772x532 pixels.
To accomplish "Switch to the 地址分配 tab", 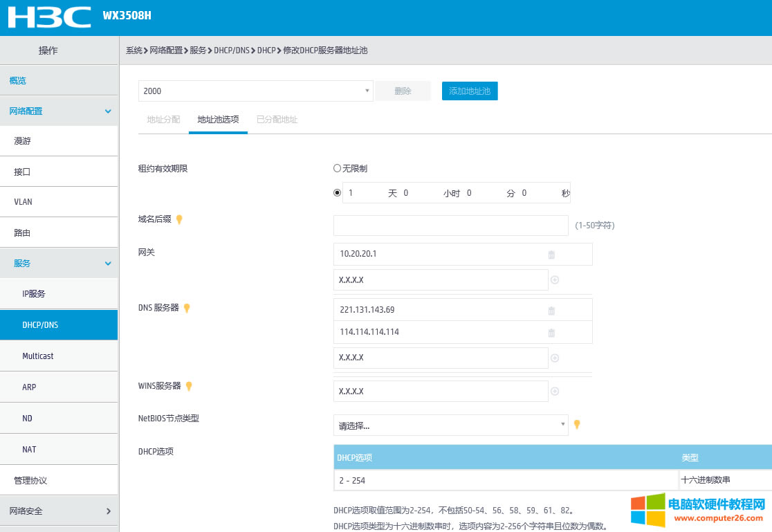I will [x=163, y=119].
